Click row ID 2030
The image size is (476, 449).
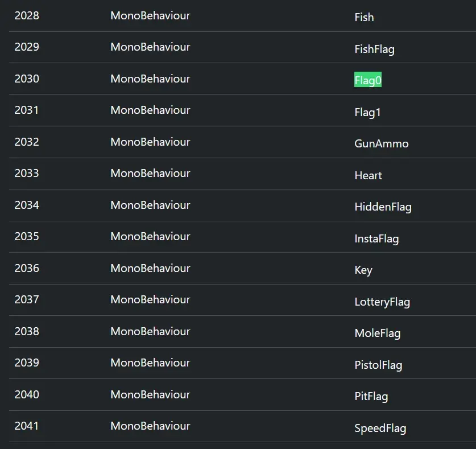click(27, 79)
